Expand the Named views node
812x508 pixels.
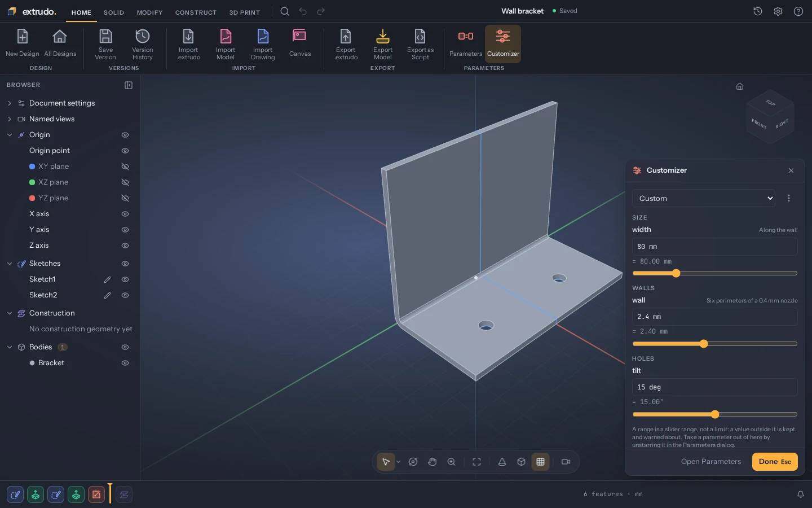(10, 119)
